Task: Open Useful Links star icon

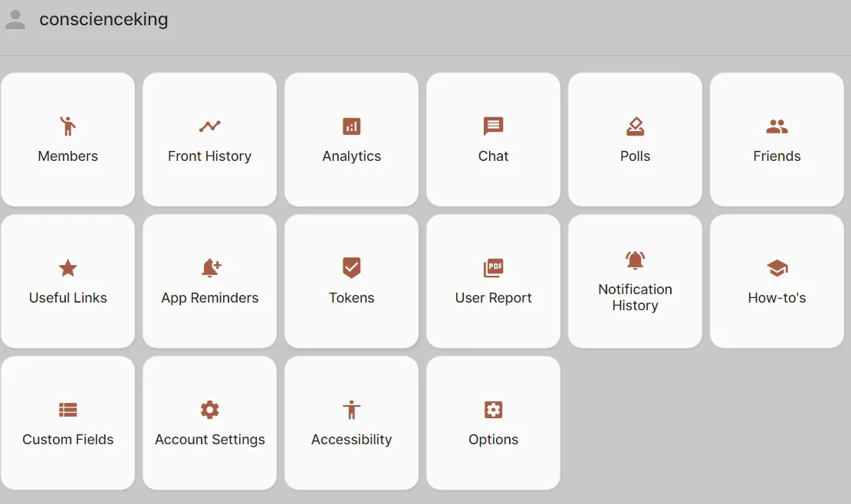Action: (x=67, y=268)
